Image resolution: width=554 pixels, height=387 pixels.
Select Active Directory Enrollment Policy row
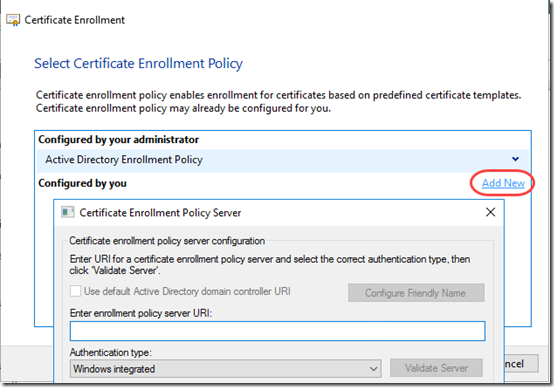click(x=283, y=160)
